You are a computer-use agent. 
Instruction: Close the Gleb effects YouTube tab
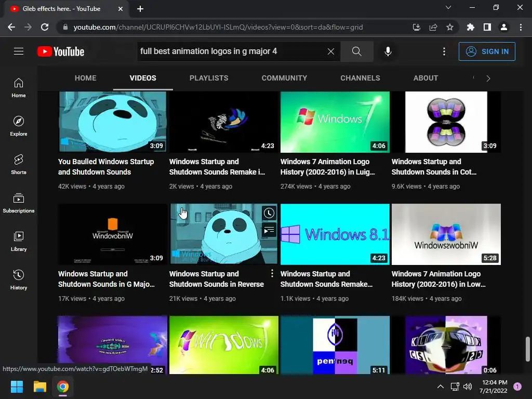click(x=121, y=9)
